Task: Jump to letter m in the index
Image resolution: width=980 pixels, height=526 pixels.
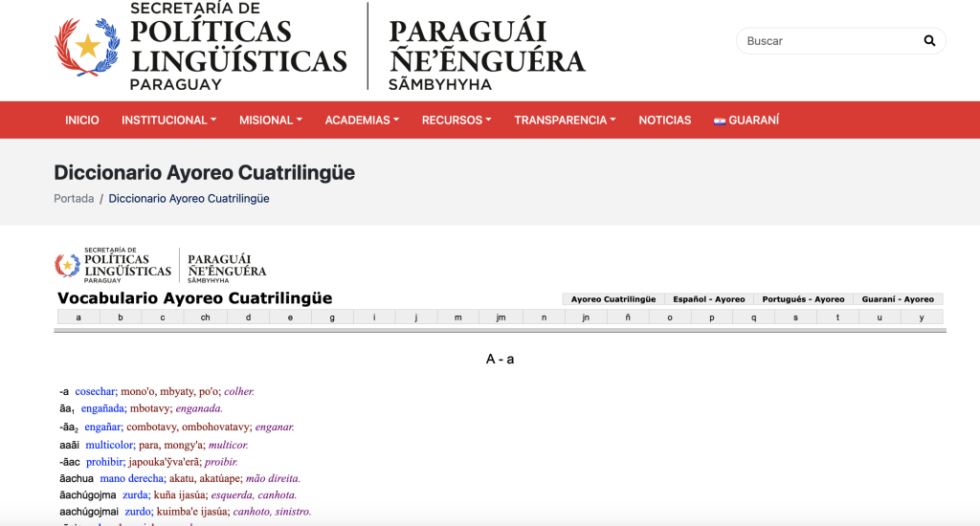Action: (x=458, y=318)
